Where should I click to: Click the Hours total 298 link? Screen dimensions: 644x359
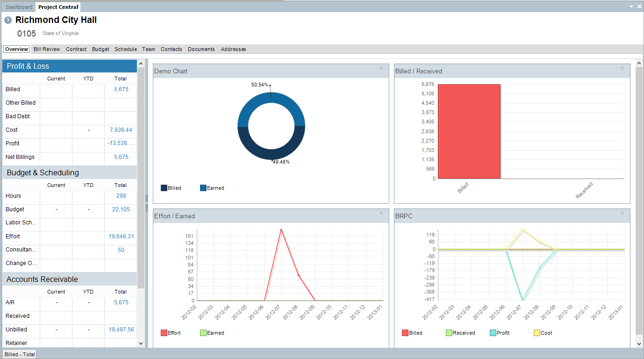tap(121, 196)
